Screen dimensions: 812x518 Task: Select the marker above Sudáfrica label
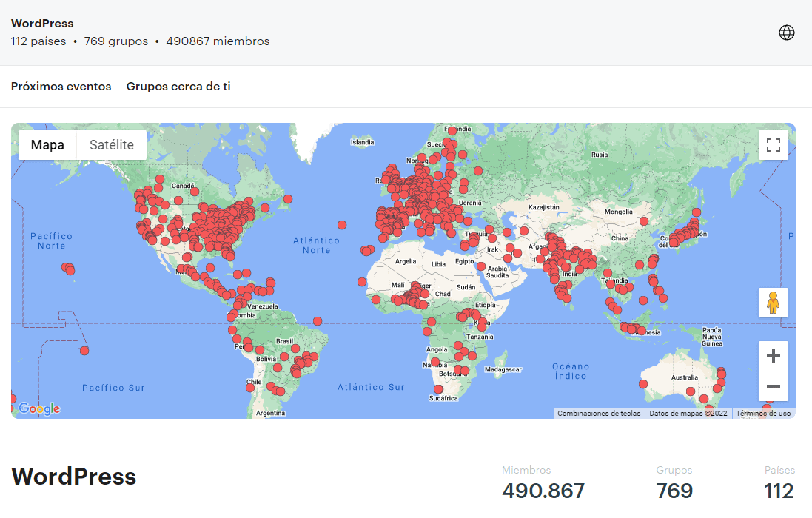click(x=438, y=389)
